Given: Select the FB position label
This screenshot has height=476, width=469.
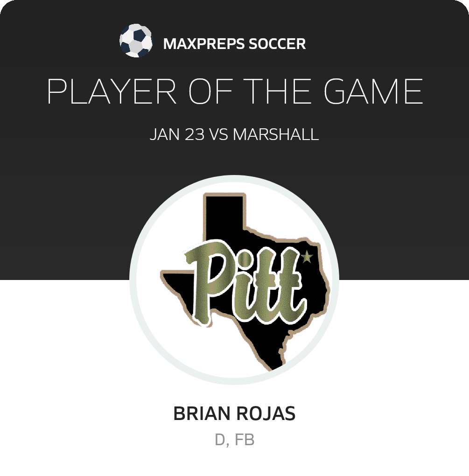Looking at the screenshot, I should click(x=245, y=440).
